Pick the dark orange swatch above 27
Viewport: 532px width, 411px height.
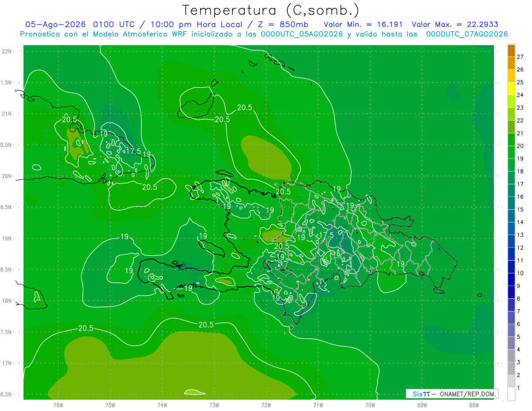511,51
